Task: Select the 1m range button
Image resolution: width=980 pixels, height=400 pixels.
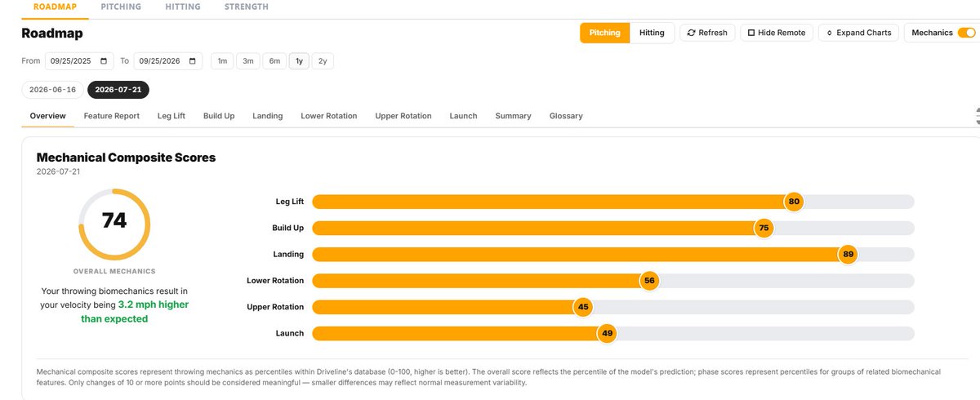Action: (222, 61)
